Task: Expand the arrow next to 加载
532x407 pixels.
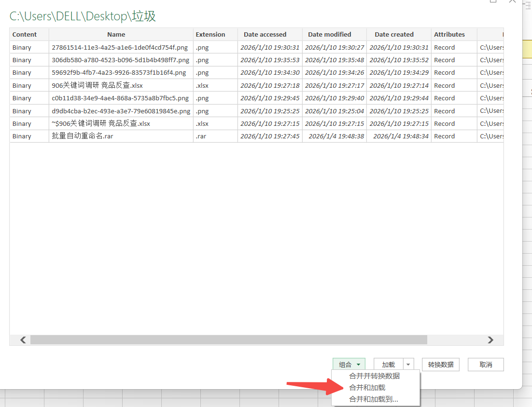Action: coord(409,365)
